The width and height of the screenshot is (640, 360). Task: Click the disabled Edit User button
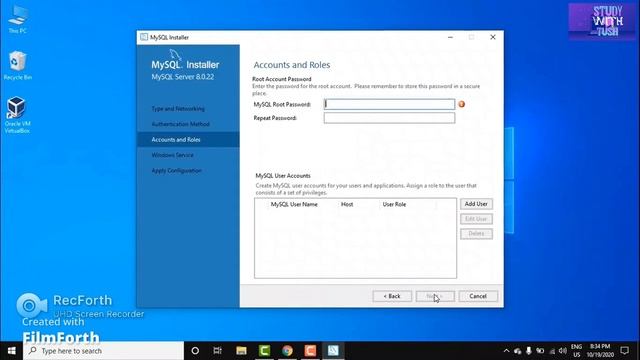pos(476,219)
